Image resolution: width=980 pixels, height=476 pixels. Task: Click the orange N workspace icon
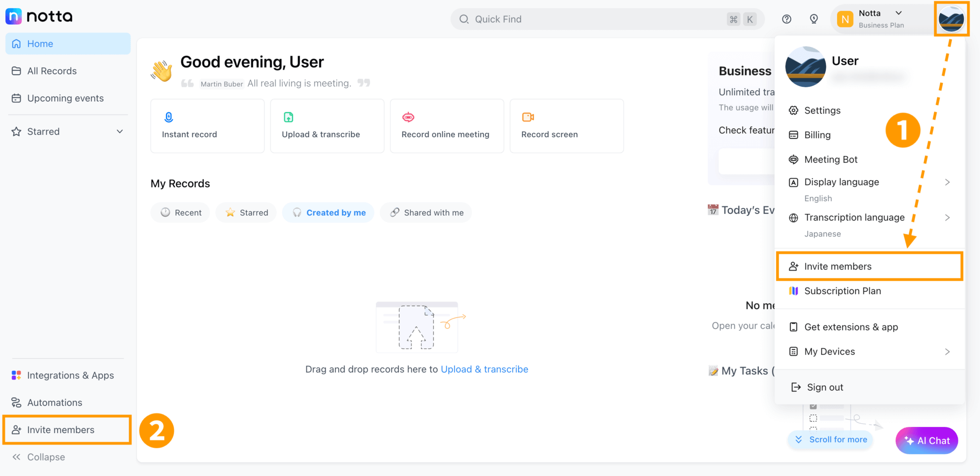845,19
